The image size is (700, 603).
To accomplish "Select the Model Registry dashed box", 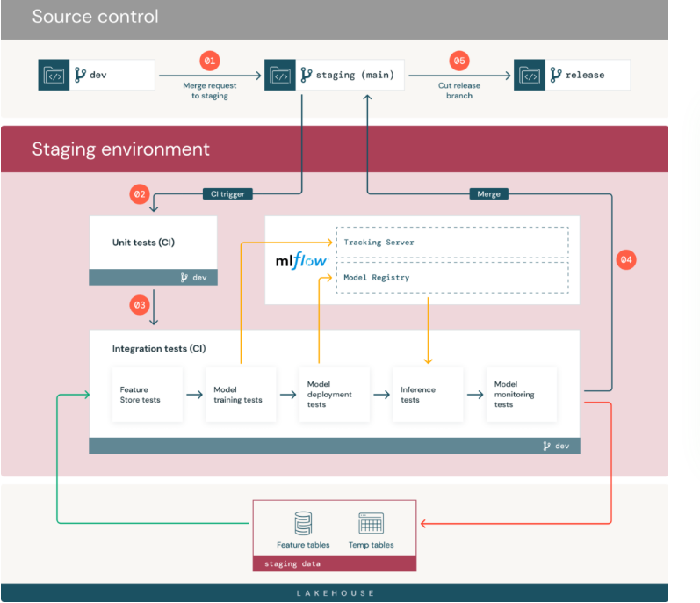I will pyautogui.click(x=451, y=278).
